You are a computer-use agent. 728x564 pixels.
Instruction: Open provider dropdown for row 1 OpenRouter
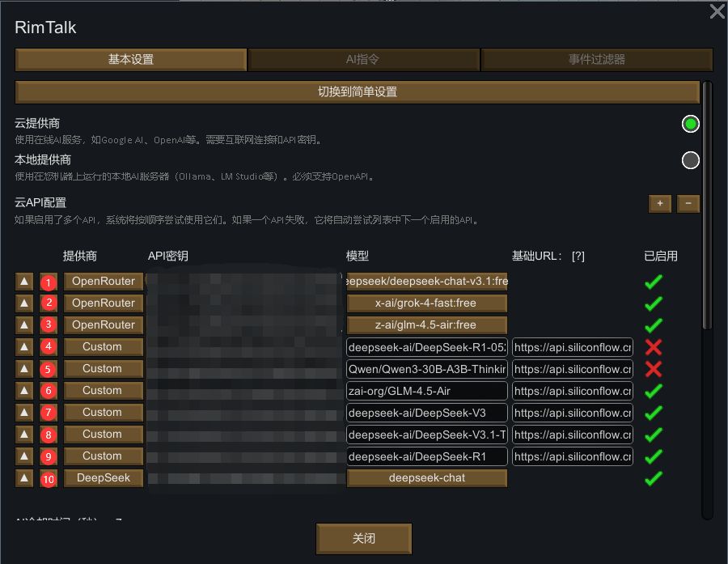click(x=103, y=282)
